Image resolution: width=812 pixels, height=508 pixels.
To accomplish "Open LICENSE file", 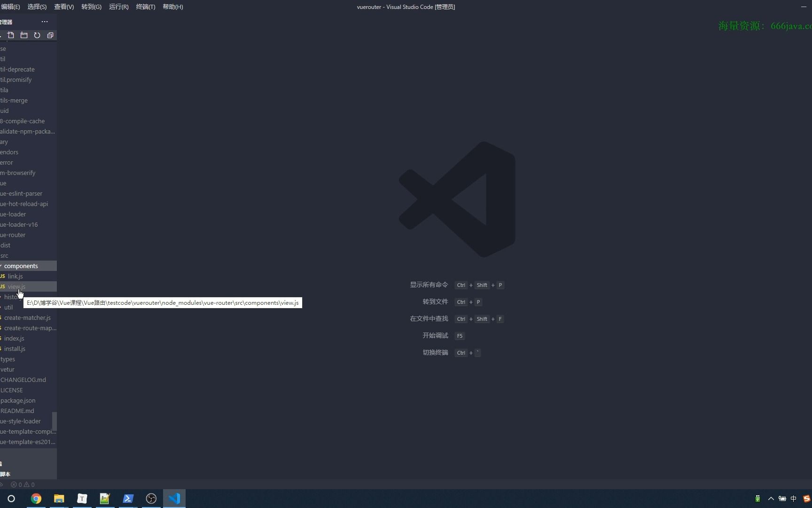I will click(28, 390).
